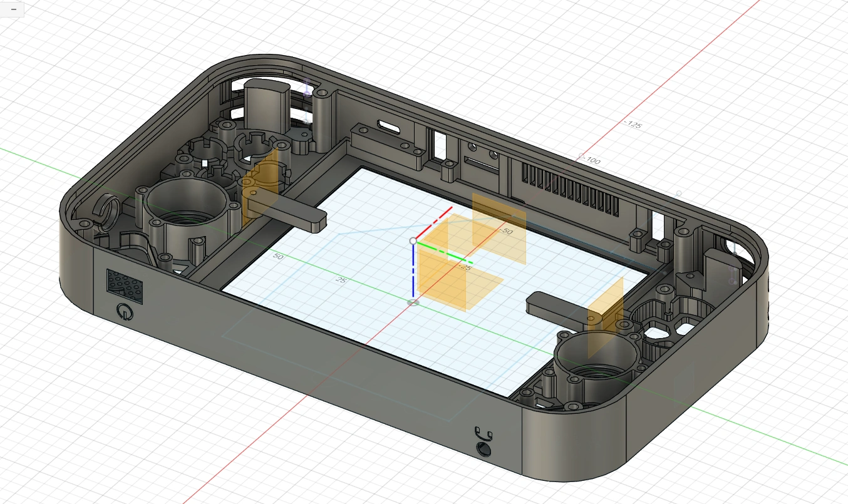The height and width of the screenshot is (504, 848).
Task: Click the engraved power symbol on the front wall
Action: pos(125,311)
